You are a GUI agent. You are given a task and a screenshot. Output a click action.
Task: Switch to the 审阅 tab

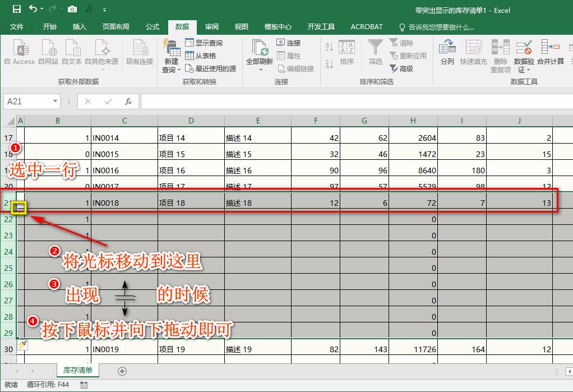pyautogui.click(x=212, y=27)
